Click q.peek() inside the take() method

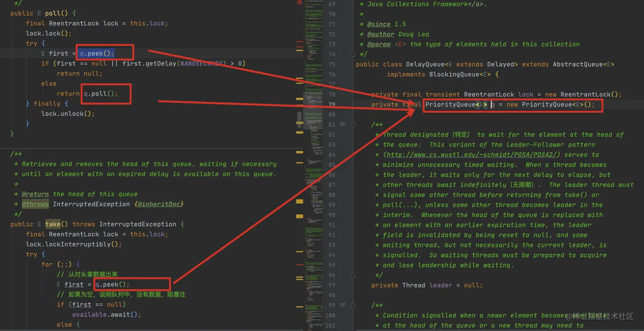[x=112, y=284]
